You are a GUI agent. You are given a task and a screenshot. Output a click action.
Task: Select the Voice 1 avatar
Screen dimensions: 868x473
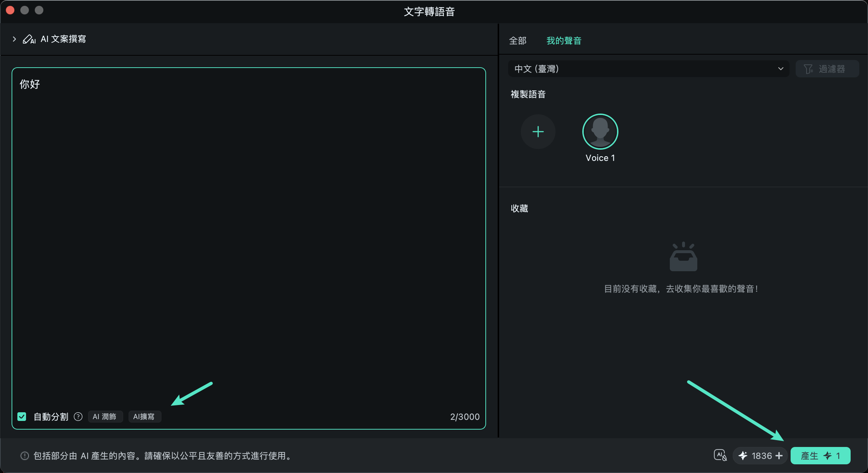[600, 132]
